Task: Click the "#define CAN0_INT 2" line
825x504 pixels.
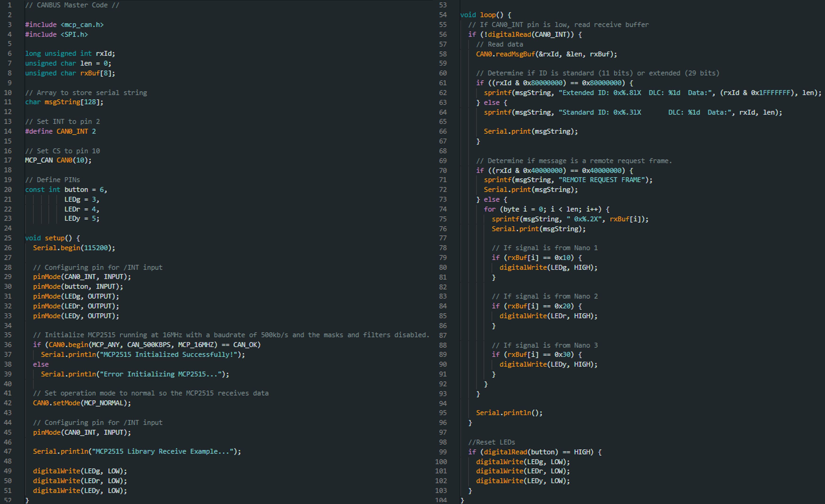Action: click(x=60, y=131)
